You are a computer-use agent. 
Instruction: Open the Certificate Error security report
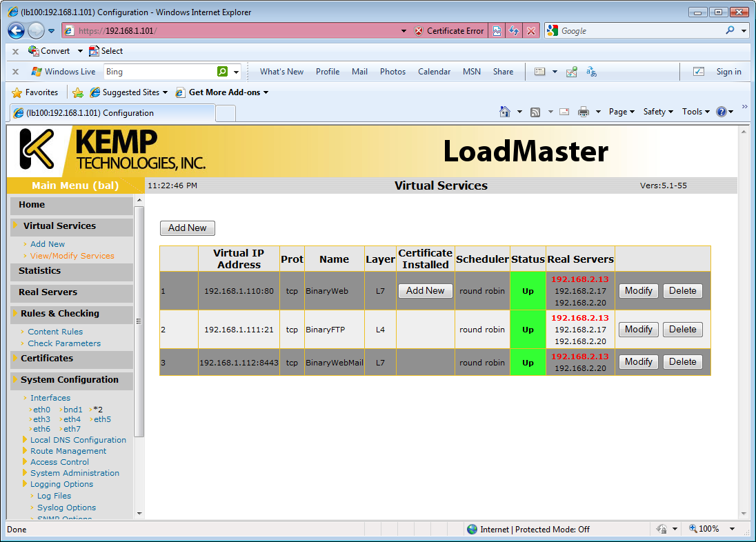[x=449, y=31]
